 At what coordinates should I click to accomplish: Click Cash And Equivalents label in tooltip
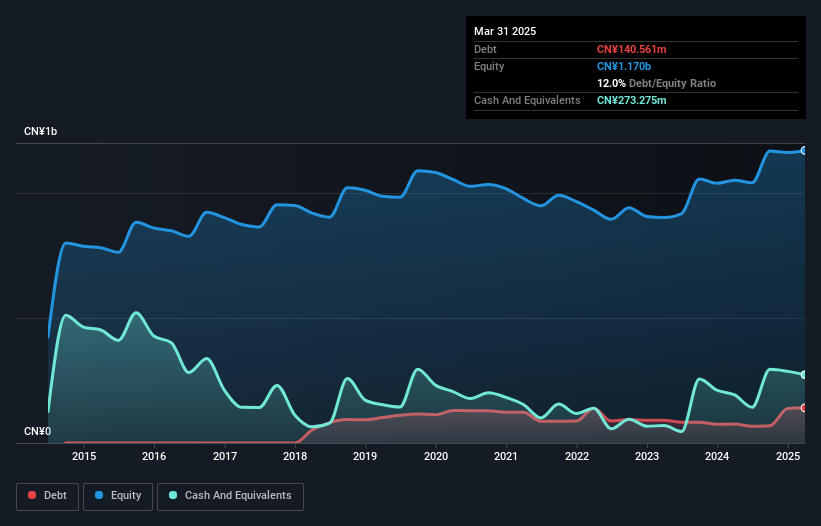pyautogui.click(x=527, y=100)
